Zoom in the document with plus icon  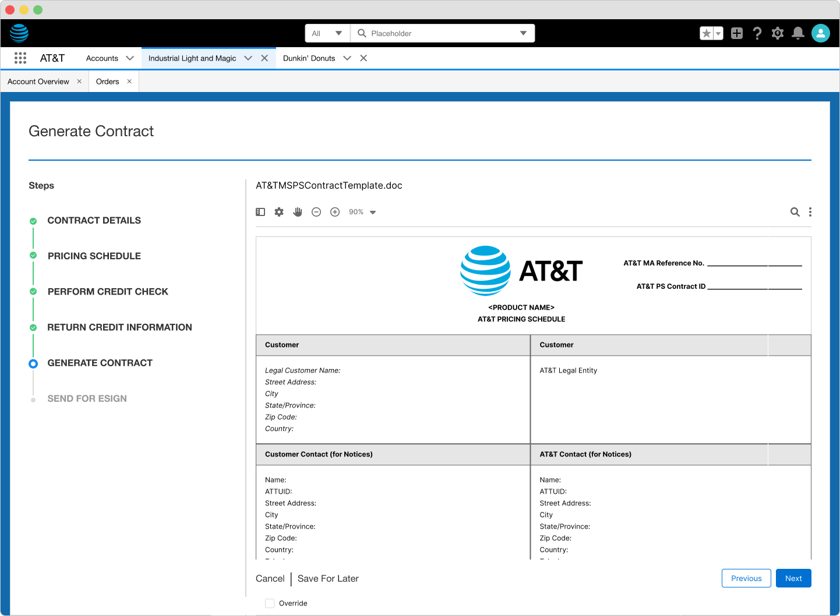[x=335, y=212]
